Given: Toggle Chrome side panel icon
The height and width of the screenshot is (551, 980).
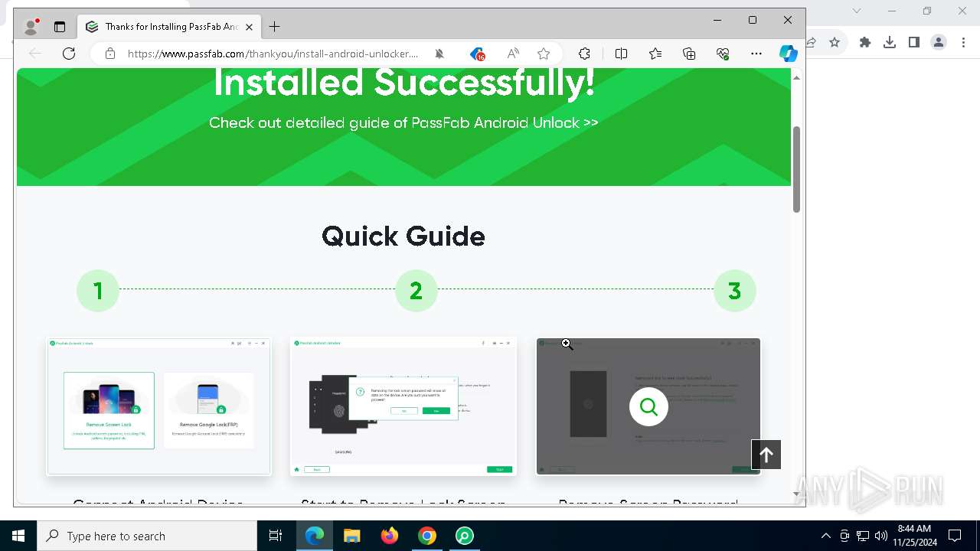Looking at the screenshot, I should 914,43.
